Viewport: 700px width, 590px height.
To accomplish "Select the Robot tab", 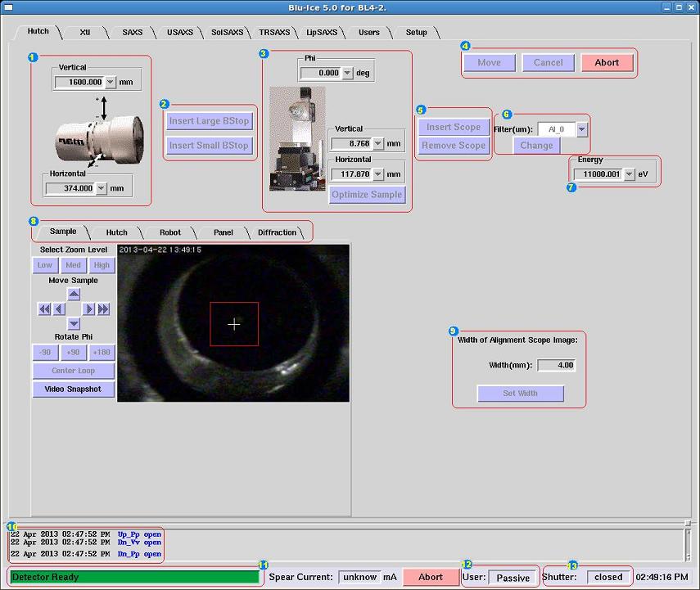I will coord(170,232).
